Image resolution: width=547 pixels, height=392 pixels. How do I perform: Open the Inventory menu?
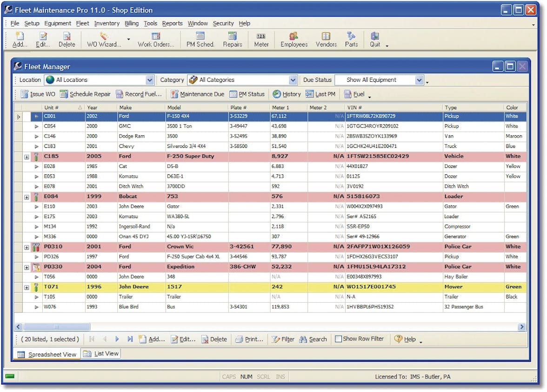pyautogui.click(x=107, y=23)
